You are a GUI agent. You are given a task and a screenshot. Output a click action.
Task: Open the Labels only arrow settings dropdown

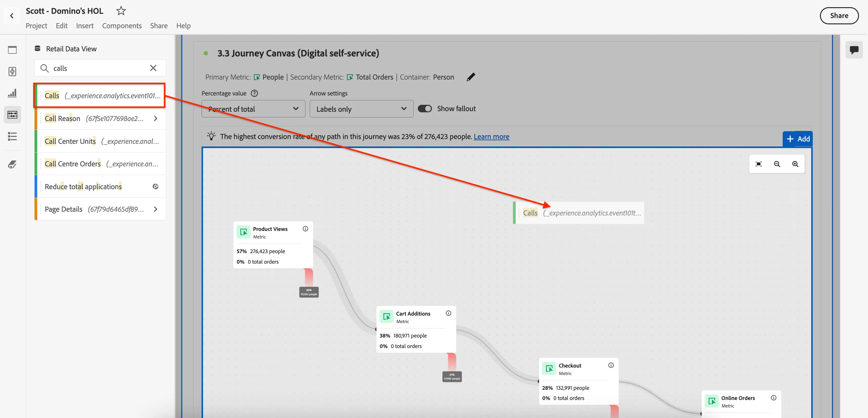click(361, 109)
